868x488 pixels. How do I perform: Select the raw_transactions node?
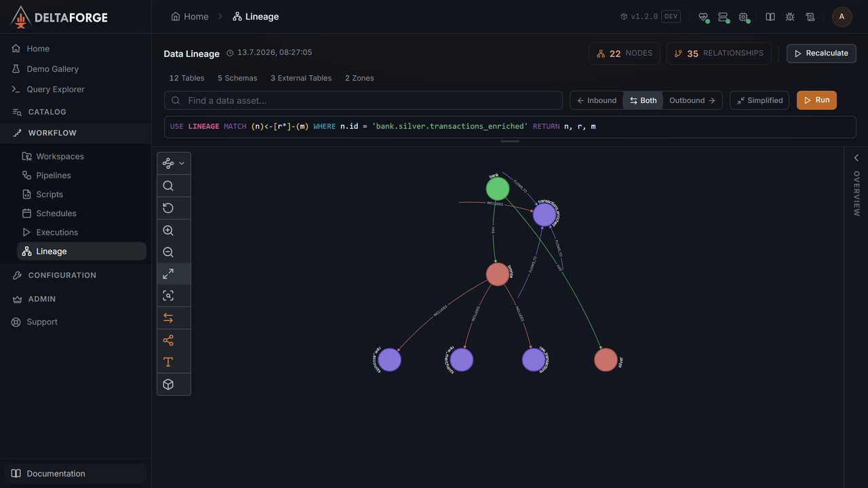pos(534,360)
